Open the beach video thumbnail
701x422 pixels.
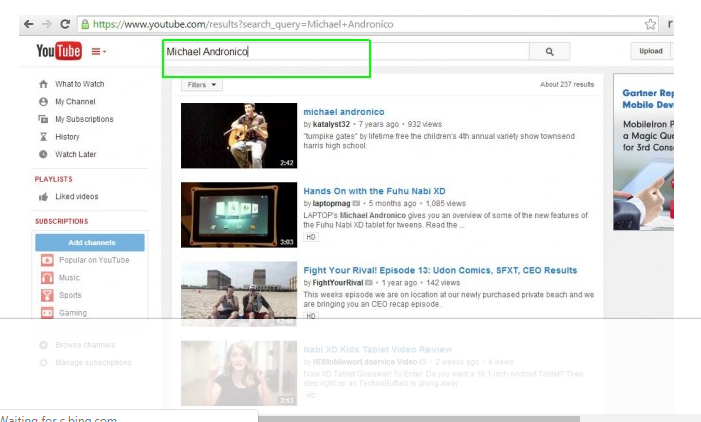[x=239, y=294]
